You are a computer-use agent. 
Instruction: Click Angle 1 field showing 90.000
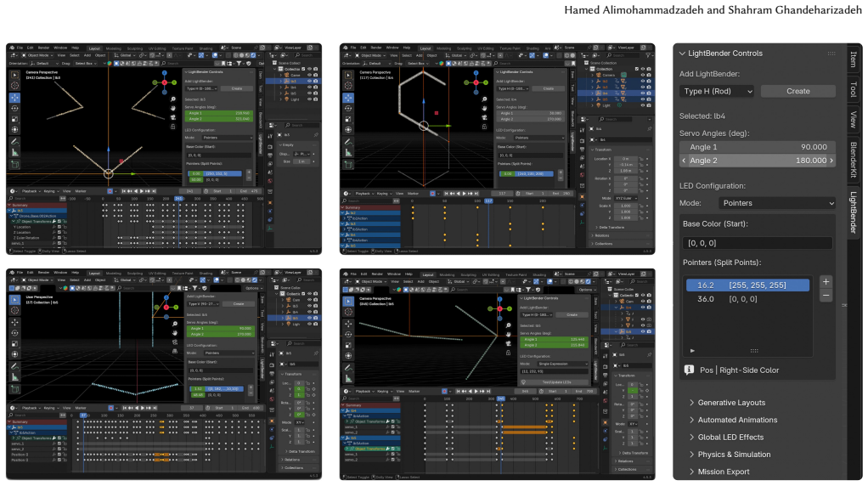coord(758,147)
